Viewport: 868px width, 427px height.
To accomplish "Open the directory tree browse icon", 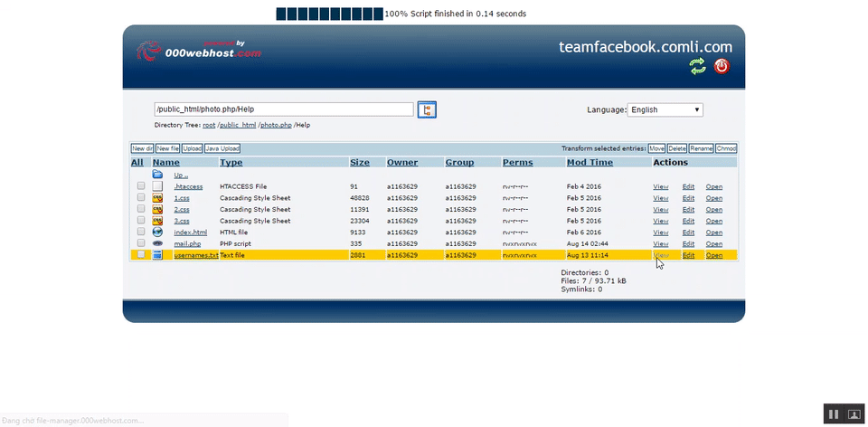I will click(x=427, y=109).
